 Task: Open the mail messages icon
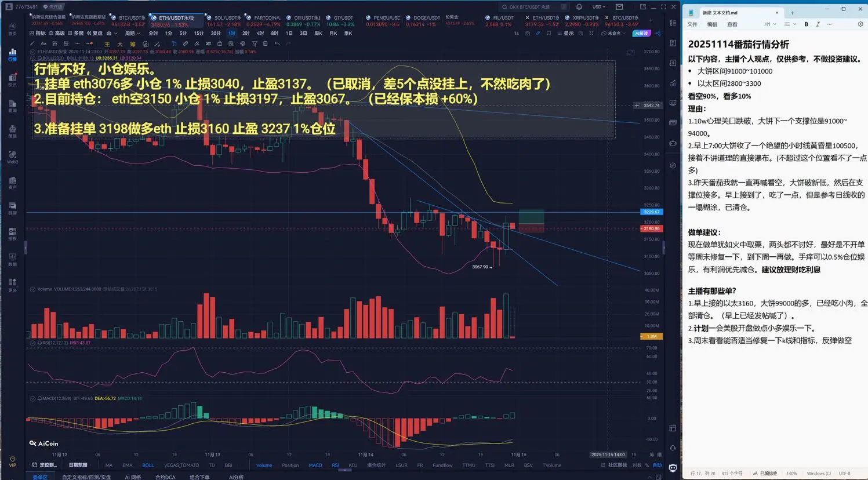pyautogui.click(x=619, y=7)
